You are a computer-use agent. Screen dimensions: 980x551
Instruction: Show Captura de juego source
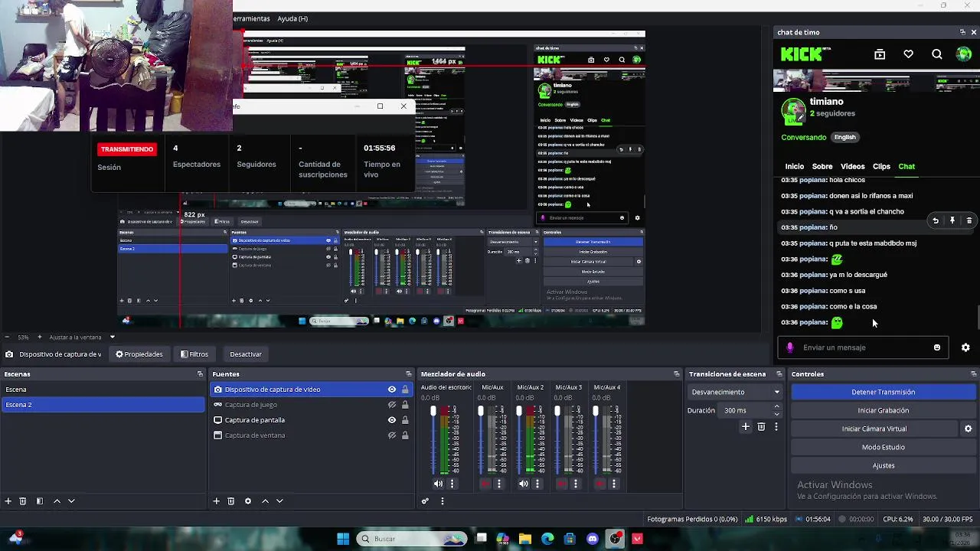coord(392,405)
